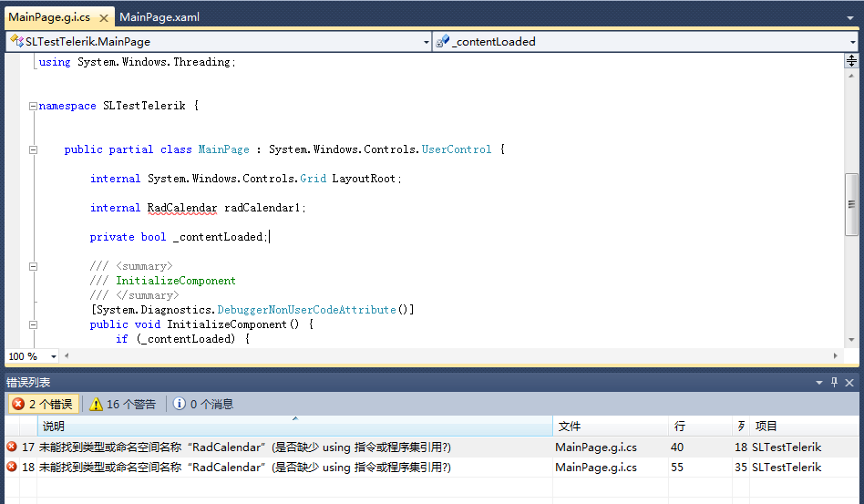Open the _contentLoaded member dropdown
Viewport: 864px width, 504px height.
click(852, 42)
